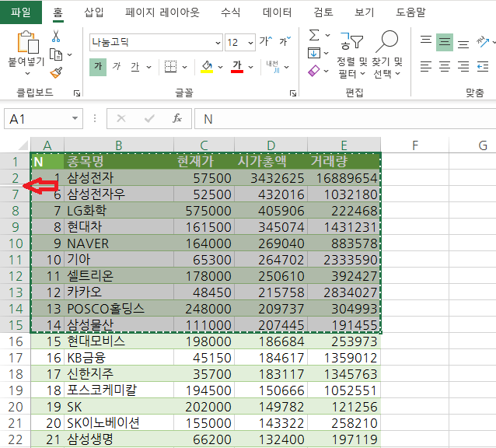
Task: Align text left
Action: [426, 66]
